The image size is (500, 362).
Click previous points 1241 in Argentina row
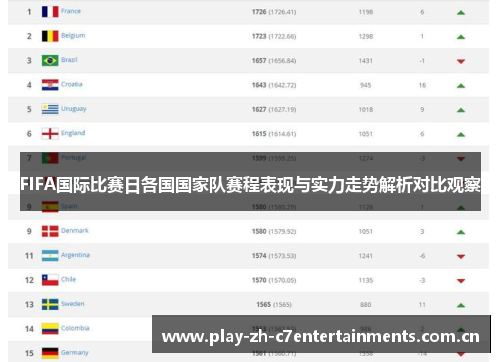pyautogui.click(x=366, y=256)
